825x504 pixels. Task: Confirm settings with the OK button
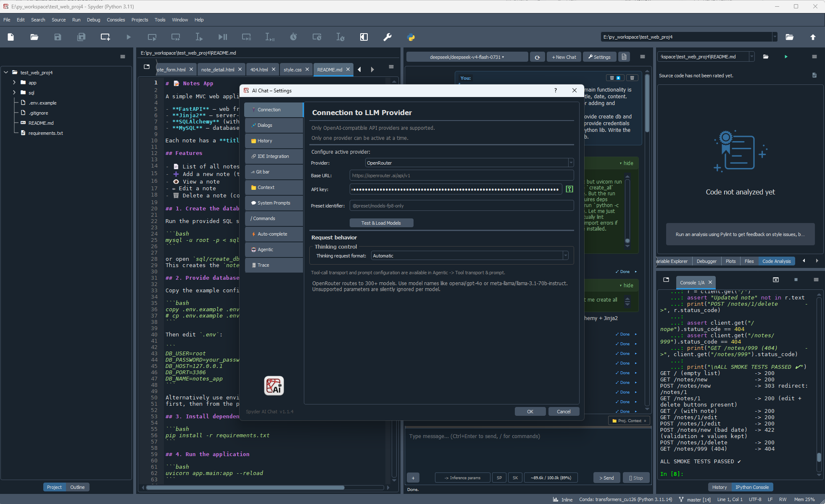530,412
